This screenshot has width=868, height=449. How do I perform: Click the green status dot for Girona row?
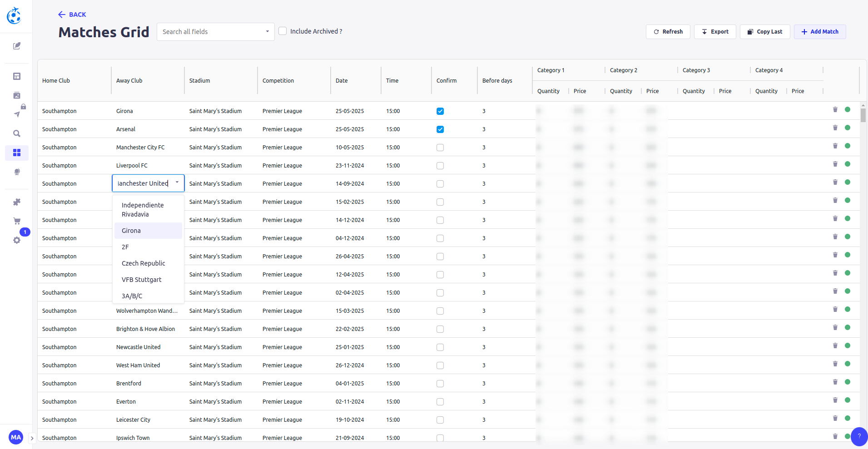pyautogui.click(x=848, y=109)
